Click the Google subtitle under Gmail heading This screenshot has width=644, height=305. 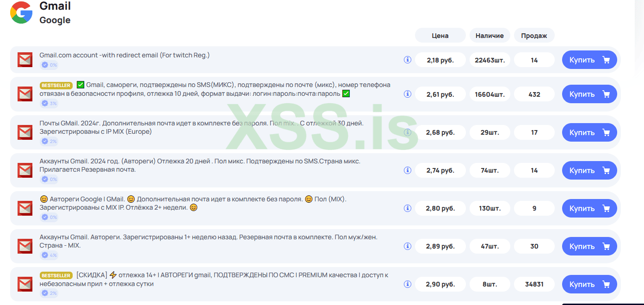click(55, 20)
